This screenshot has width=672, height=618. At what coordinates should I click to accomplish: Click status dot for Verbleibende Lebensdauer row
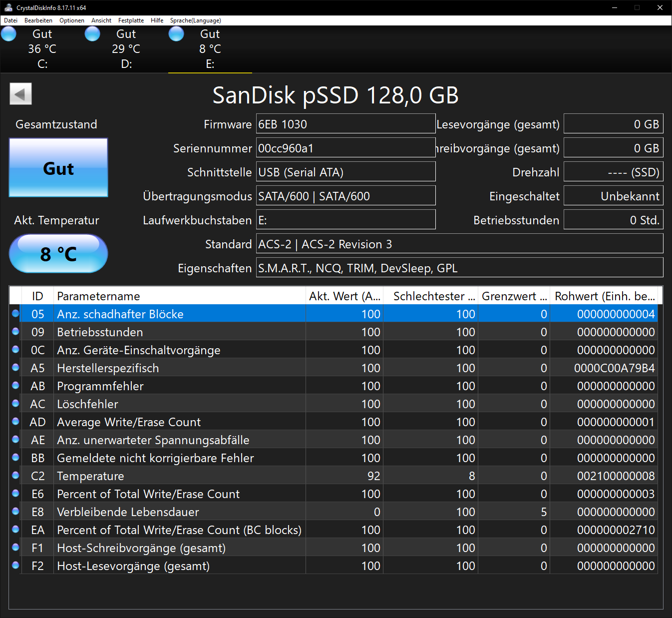click(15, 511)
